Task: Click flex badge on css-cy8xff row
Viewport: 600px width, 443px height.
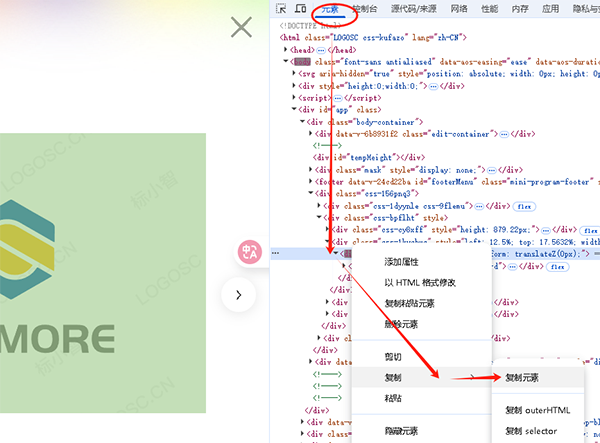Action: 590,231
